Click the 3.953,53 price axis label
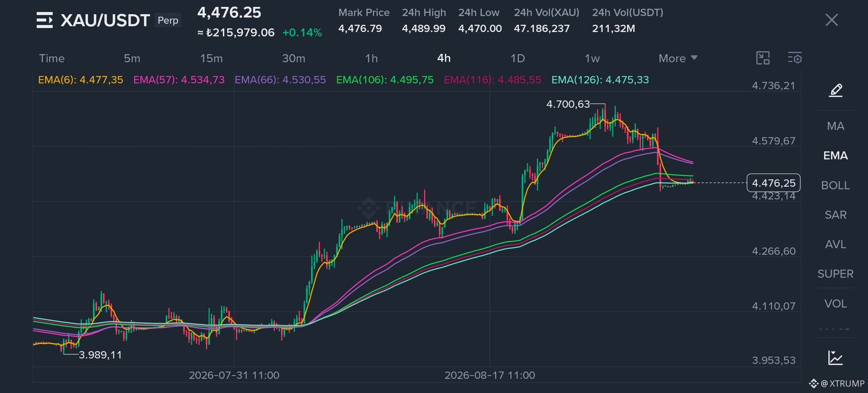This screenshot has height=393, width=868. 773,360
